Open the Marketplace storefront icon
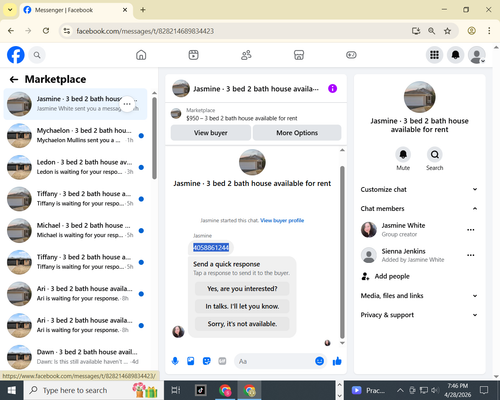The width and height of the screenshot is (500, 400). [x=299, y=55]
